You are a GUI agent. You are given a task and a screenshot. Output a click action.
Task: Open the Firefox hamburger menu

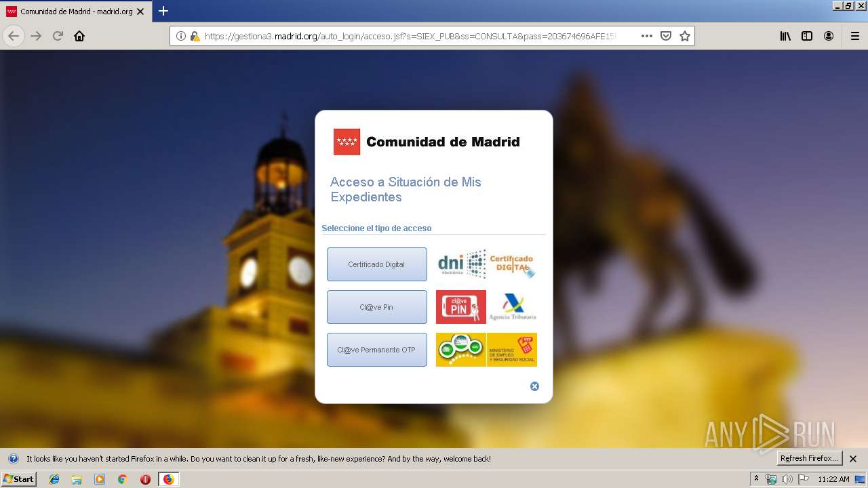tap(855, 36)
